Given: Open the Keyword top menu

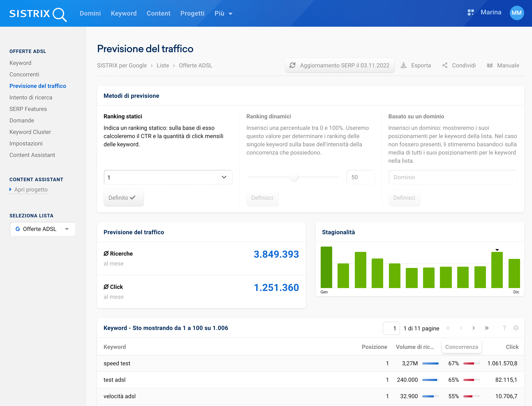Looking at the screenshot, I should 124,14.
